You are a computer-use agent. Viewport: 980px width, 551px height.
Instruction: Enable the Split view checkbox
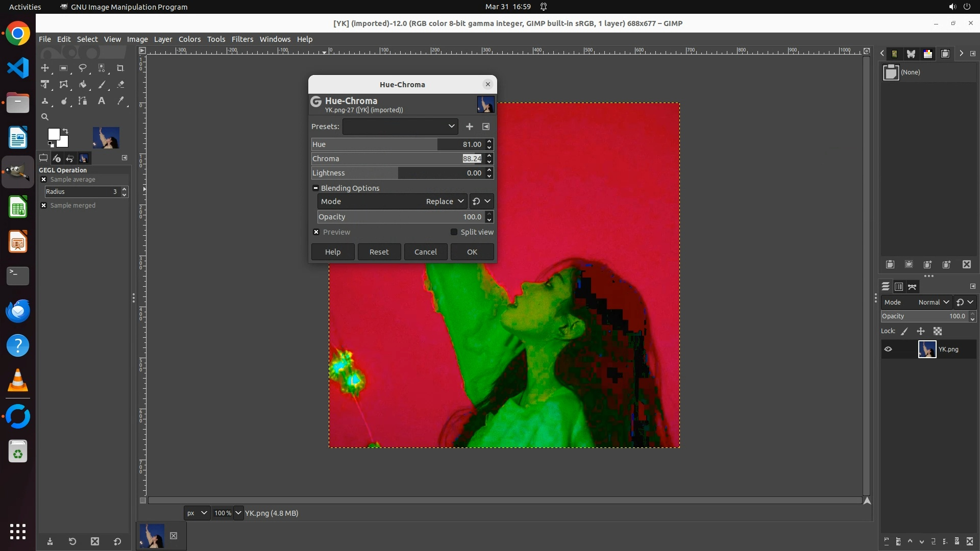click(454, 232)
